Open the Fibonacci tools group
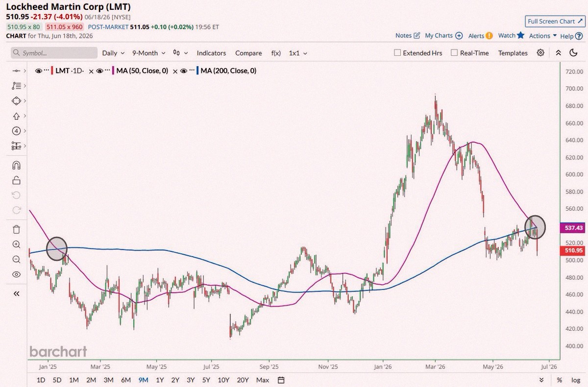Screen dimensions: 588x387 tap(16, 86)
